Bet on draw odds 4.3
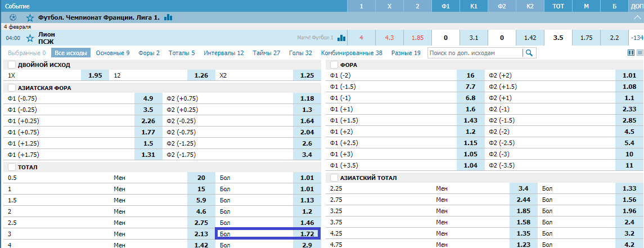The height and width of the screenshot is (248, 644). click(389, 38)
